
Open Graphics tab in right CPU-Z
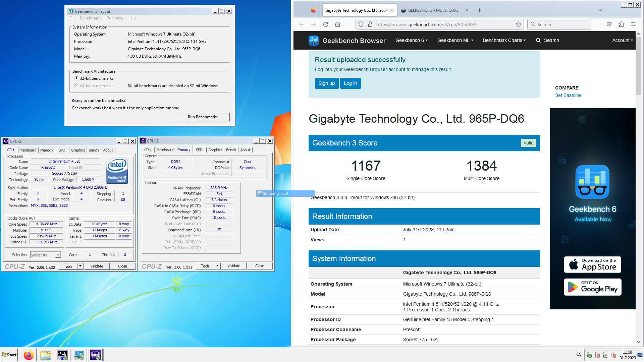(215, 150)
